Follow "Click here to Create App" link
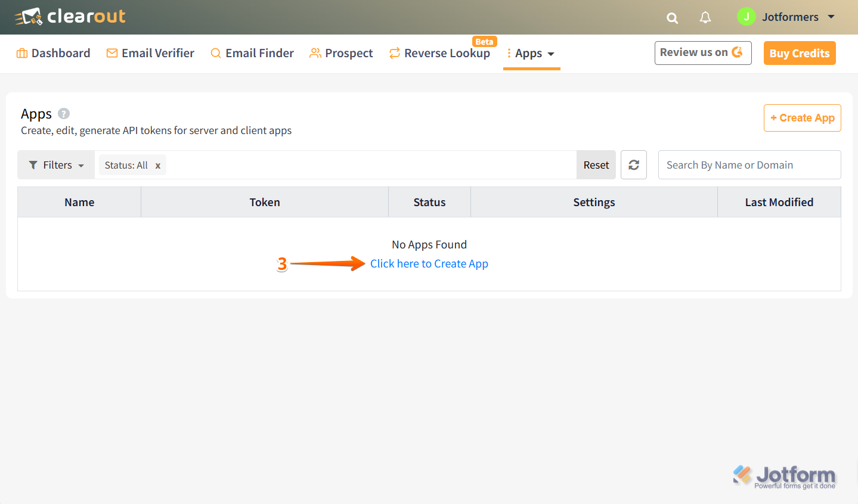 tap(429, 264)
